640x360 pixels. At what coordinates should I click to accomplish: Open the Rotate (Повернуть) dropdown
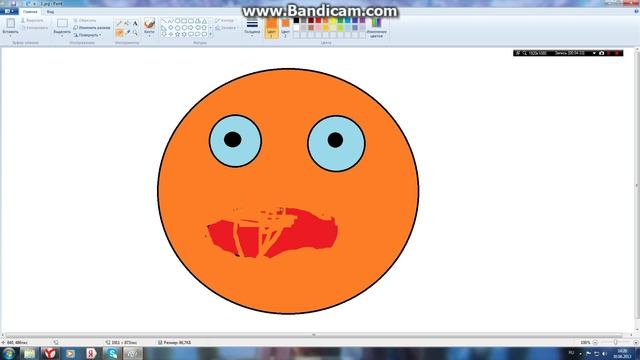coord(87,35)
